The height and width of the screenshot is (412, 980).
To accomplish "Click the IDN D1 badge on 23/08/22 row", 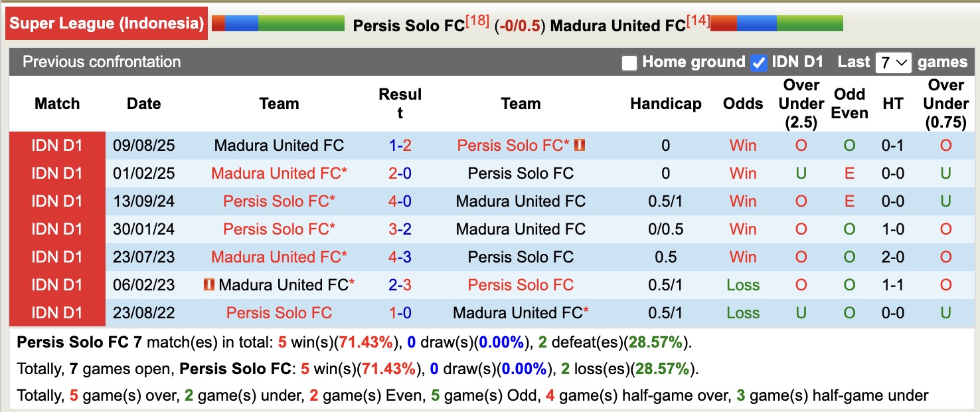I will point(57,312).
